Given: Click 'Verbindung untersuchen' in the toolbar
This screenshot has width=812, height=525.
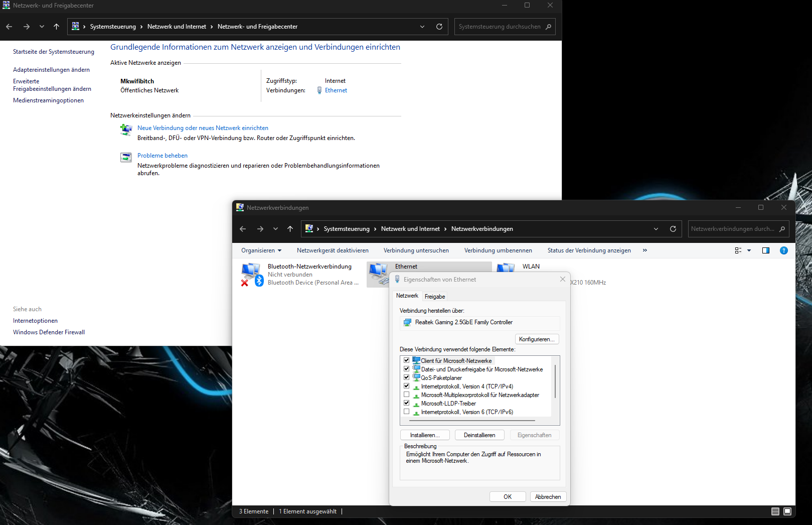Looking at the screenshot, I should pos(416,250).
